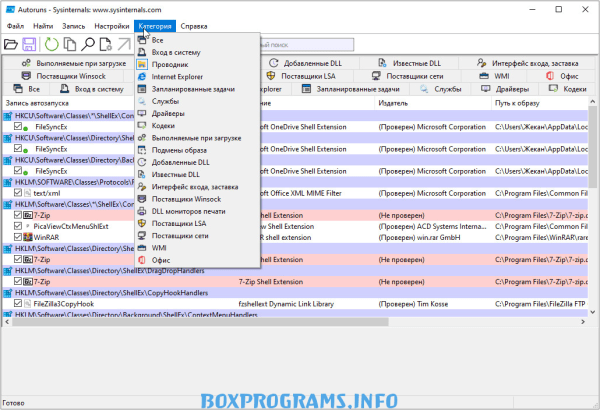Sort by 'Запись автозапуска' column header

pyautogui.click(x=69, y=103)
